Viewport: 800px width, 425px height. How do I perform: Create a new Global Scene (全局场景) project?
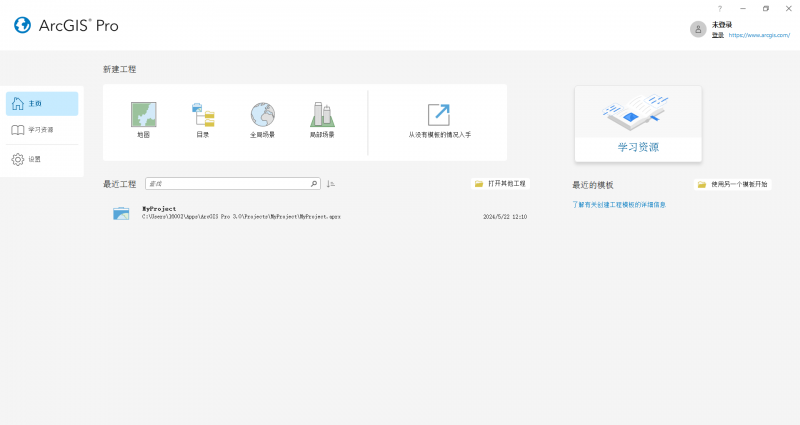263,119
